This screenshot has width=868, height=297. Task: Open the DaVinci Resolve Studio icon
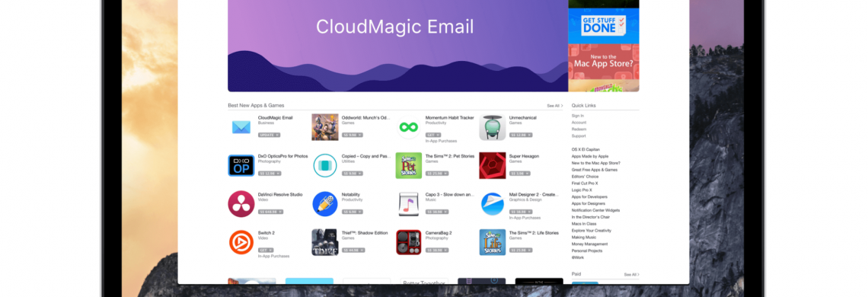tap(241, 204)
